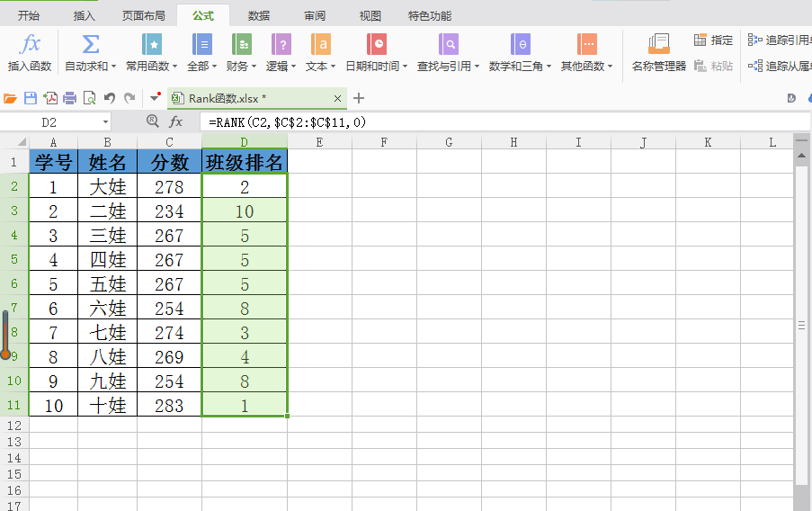Screen dimensions: 812x511
Task: Select the cell containing 七娃
Action: coord(108,332)
